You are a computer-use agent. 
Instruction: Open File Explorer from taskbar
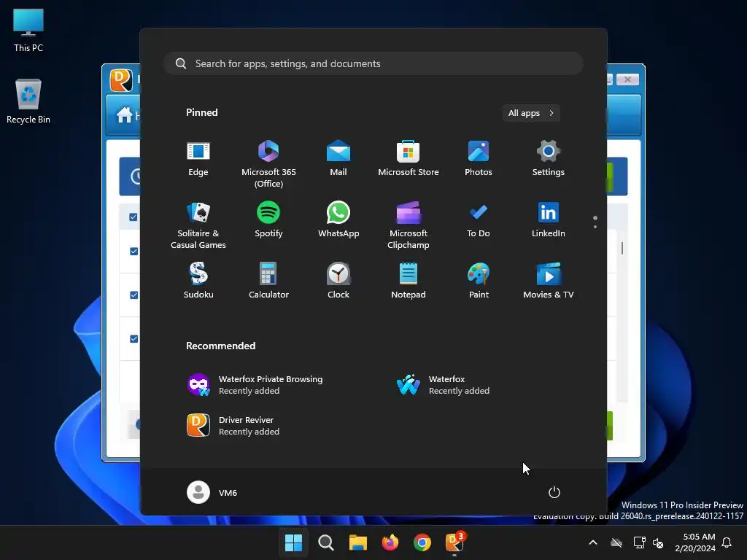(357, 542)
